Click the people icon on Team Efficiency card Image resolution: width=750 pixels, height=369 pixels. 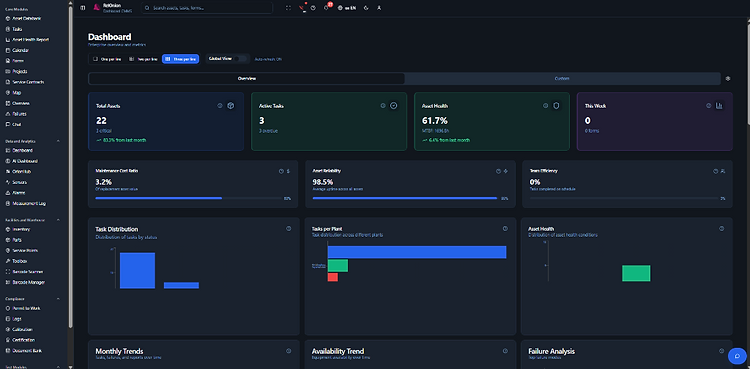[723, 171]
